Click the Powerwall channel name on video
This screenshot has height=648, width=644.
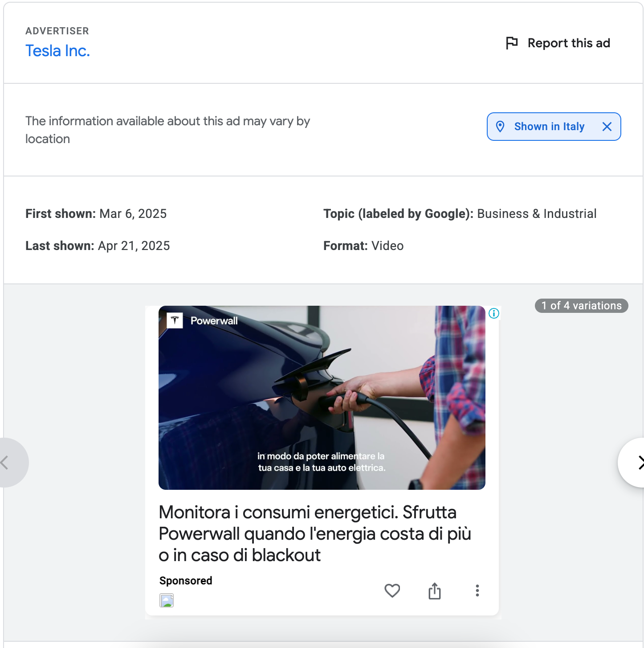214,321
